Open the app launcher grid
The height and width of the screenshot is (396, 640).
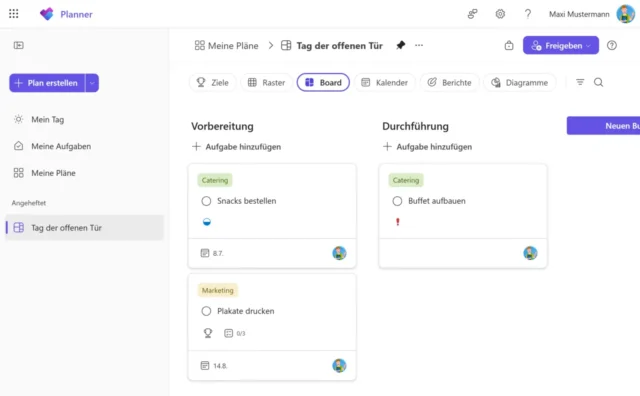[14, 14]
